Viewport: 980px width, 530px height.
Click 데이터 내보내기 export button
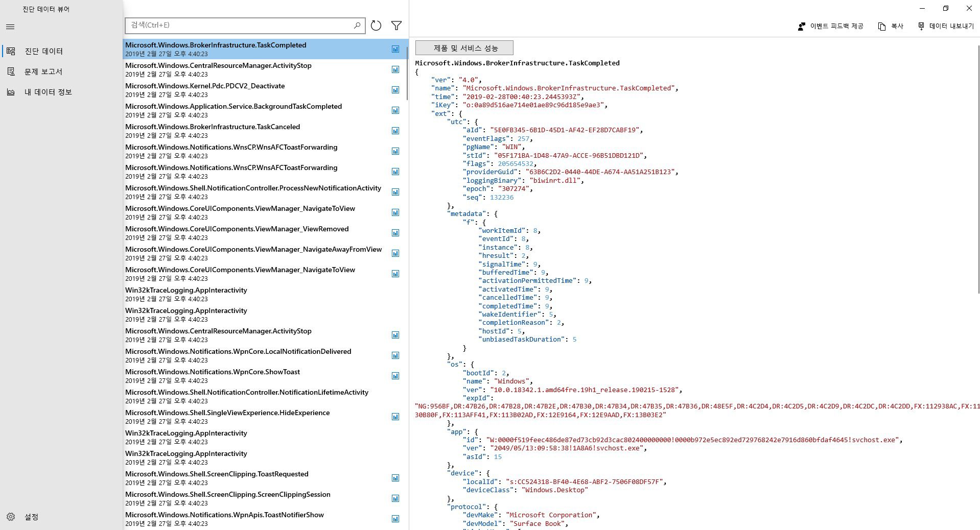[946, 26]
